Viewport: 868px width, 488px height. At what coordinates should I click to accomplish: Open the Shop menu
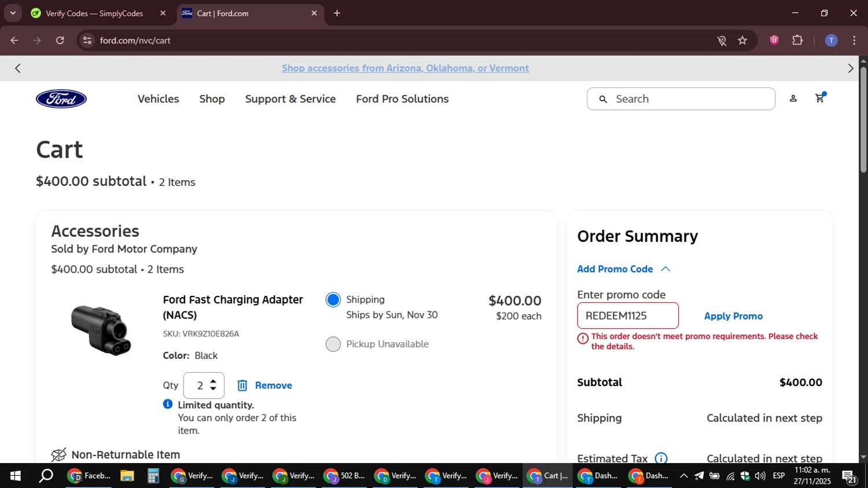tap(212, 99)
